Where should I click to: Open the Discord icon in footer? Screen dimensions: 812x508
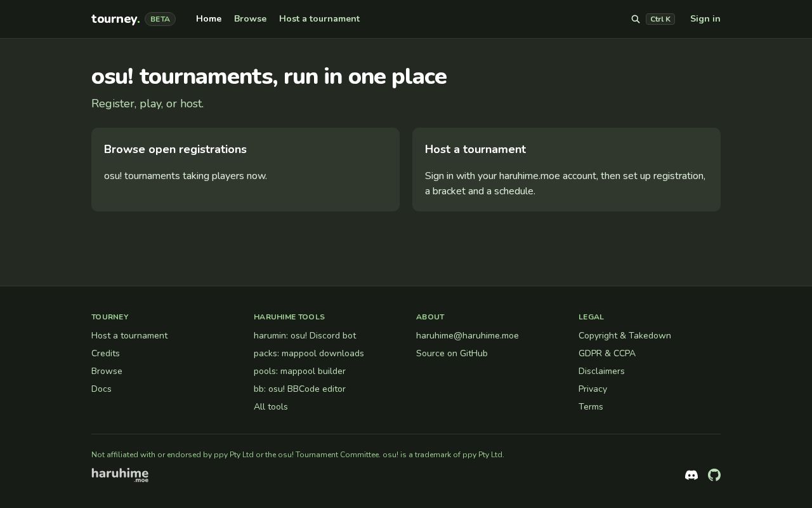pyautogui.click(x=691, y=475)
